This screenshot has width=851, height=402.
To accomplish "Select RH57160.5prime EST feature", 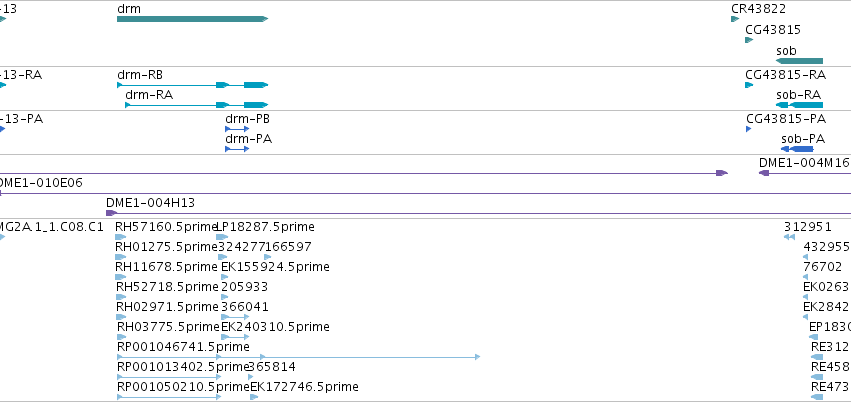I will coord(120,237).
